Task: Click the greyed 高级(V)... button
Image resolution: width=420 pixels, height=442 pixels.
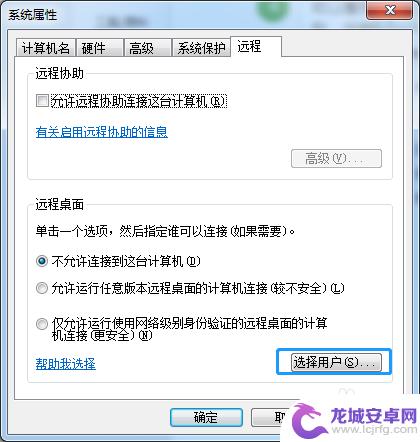Action: click(x=336, y=159)
